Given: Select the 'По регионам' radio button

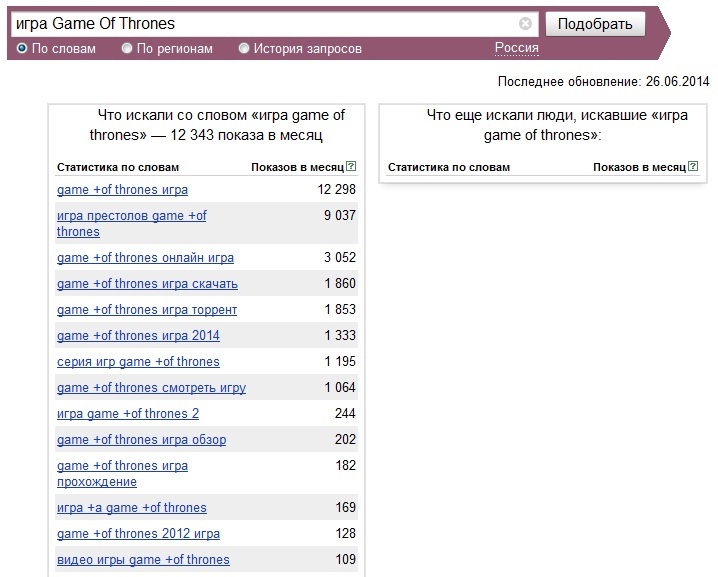Looking at the screenshot, I should 127,48.
